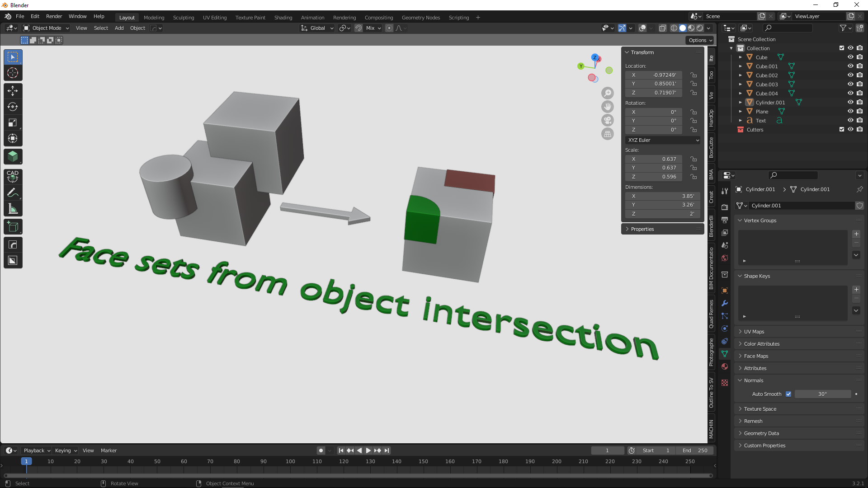Activate the Scale tool
The height and width of the screenshot is (488, 868).
tap(13, 122)
